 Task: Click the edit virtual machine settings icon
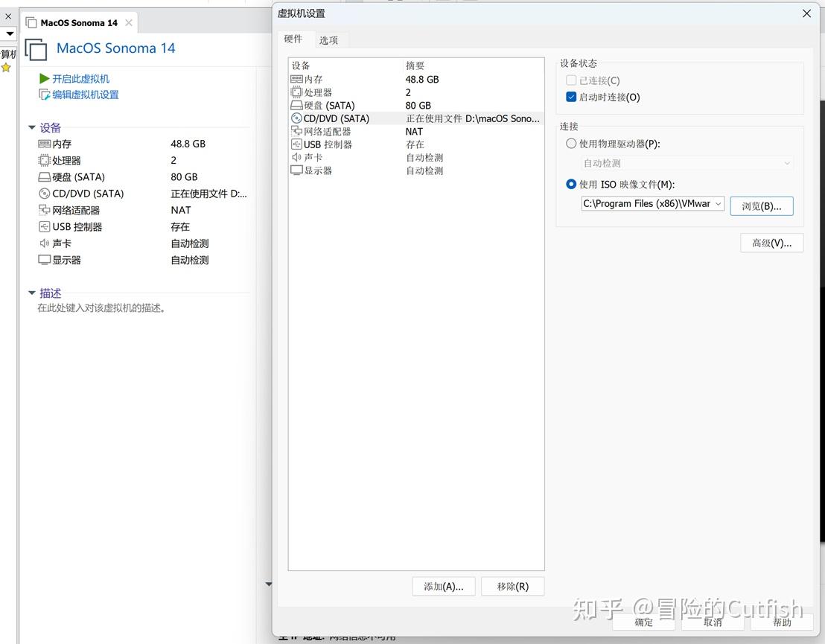pyautogui.click(x=44, y=95)
